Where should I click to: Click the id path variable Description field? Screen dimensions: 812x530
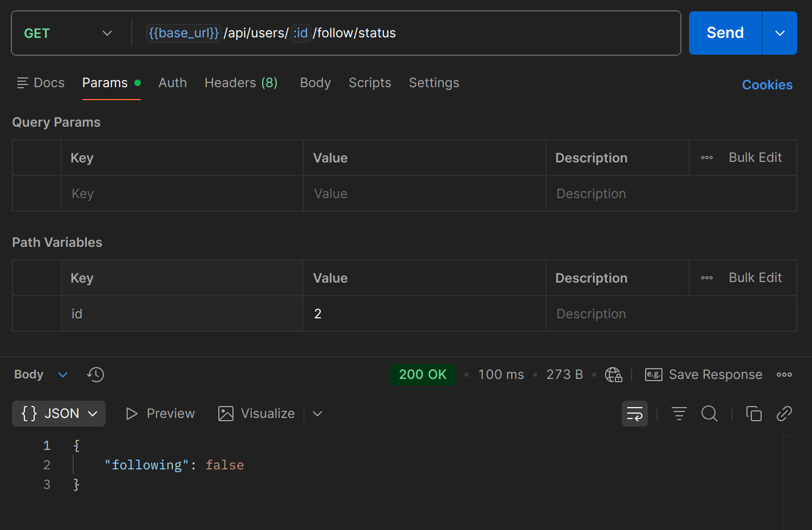pyautogui.click(x=671, y=314)
